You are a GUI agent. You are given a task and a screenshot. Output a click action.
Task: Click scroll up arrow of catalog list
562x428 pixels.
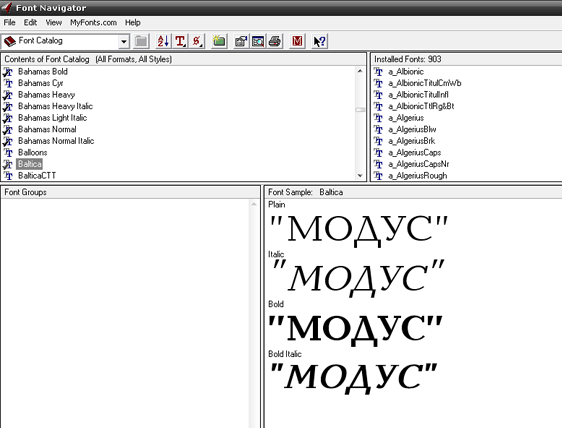point(360,71)
